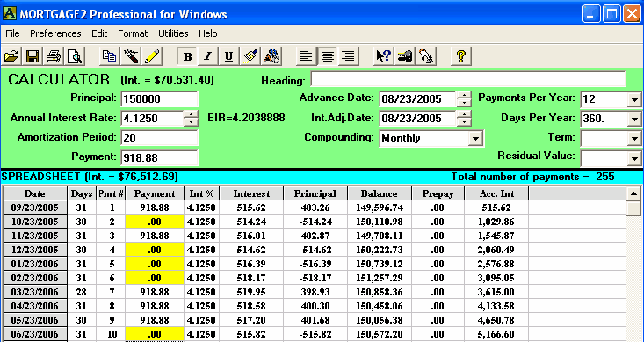
Task: Click the paintbrush format icon
Action: 250,56
